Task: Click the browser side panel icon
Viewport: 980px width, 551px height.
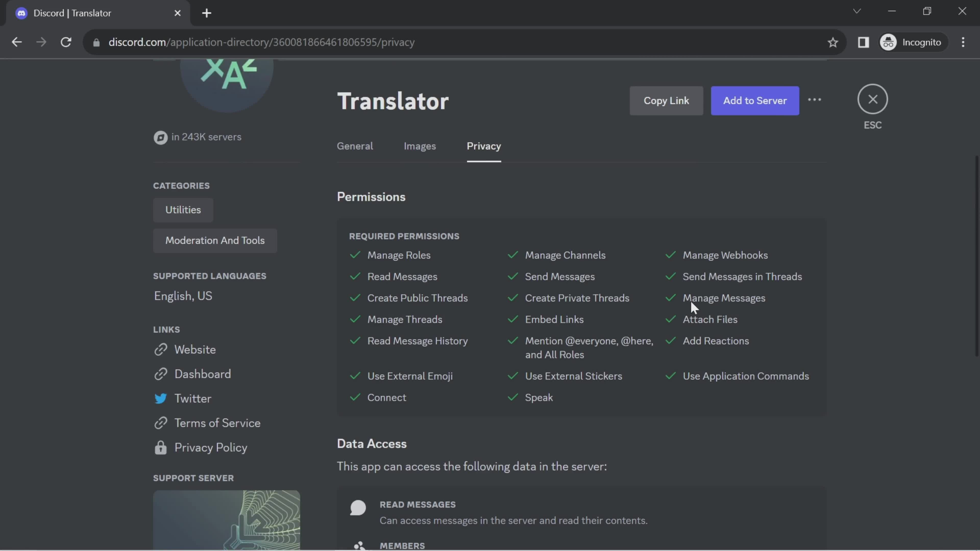Action: tap(863, 42)
